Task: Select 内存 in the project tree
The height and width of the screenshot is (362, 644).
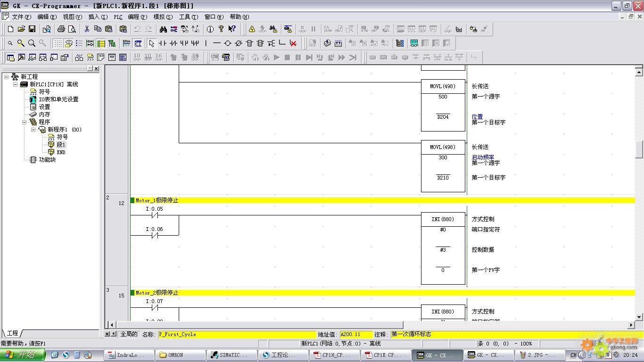Action: 44,115
